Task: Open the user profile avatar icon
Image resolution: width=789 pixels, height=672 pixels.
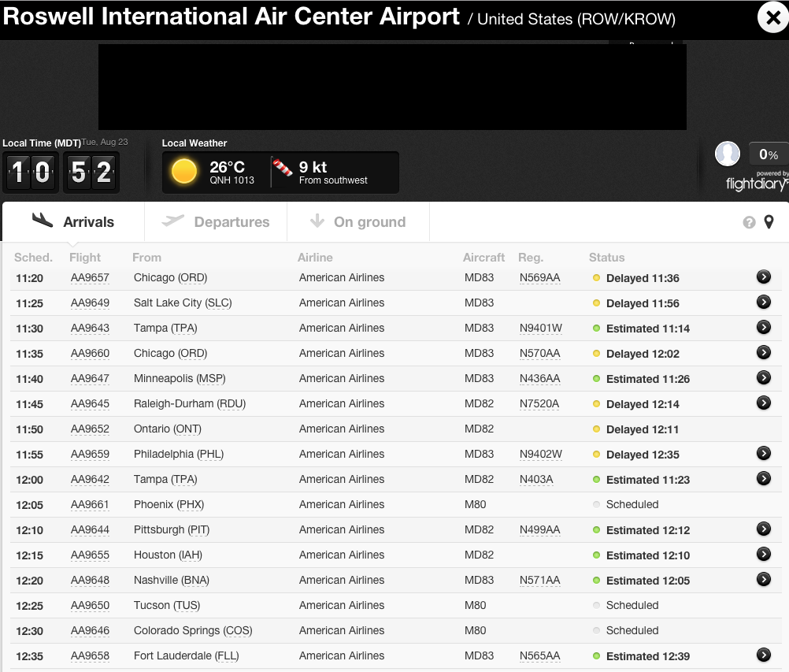Action: pos(727,154)
